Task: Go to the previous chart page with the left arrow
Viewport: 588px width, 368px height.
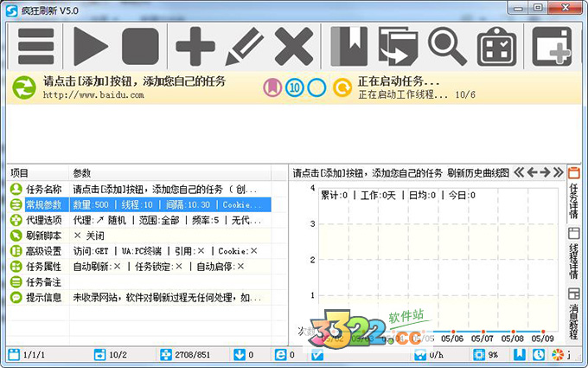Action: (x=532, y=172)
